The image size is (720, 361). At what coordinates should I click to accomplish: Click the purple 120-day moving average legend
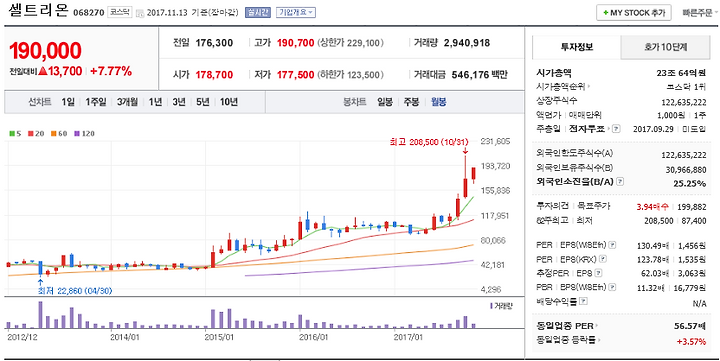[x=85, y=134]
